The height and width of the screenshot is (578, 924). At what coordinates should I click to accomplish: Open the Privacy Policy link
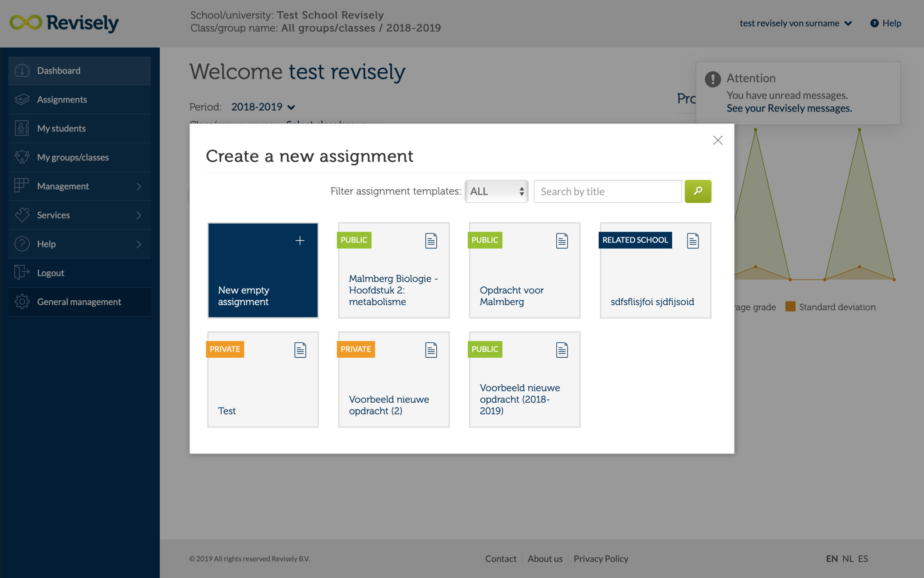[601, 559]
